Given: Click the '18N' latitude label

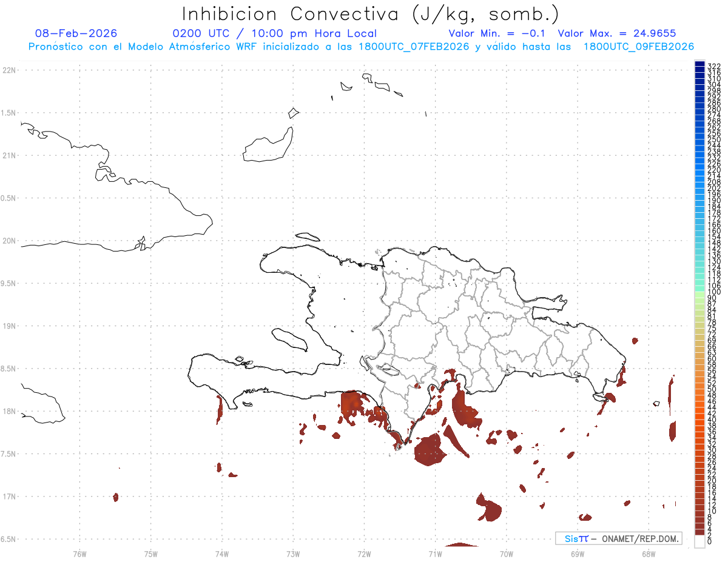Looking at the screenshot, I should [8, 411].
